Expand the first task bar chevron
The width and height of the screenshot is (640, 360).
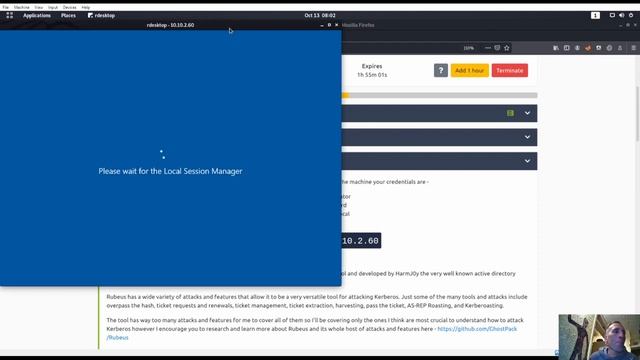(x=527, y=113)
